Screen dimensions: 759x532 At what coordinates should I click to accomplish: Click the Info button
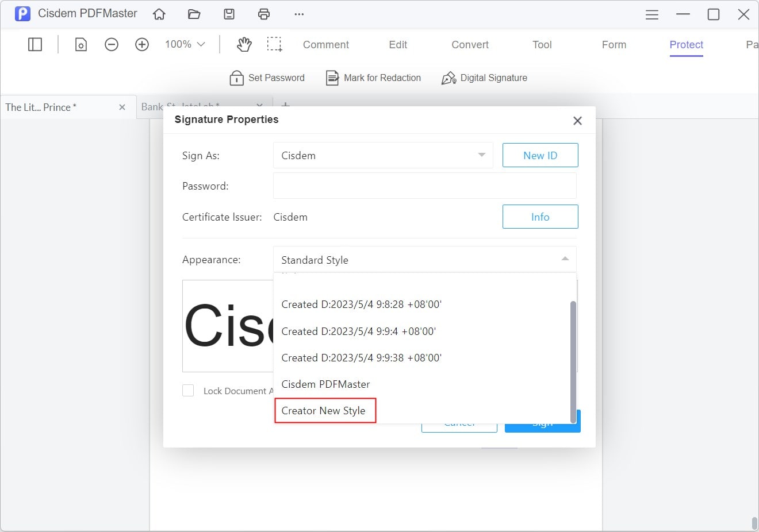point(540,217)
